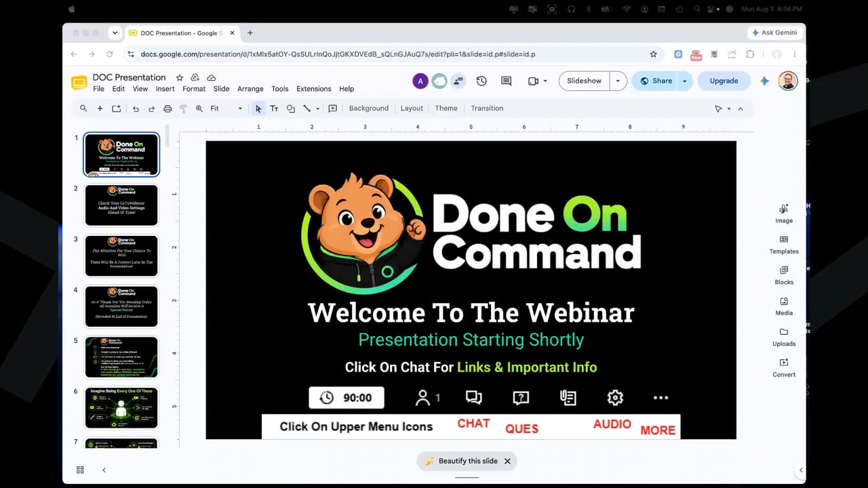Click the print icon in toolbar
Image resolution: width=868 pixels, height=488 pixels.
point(167,108)
